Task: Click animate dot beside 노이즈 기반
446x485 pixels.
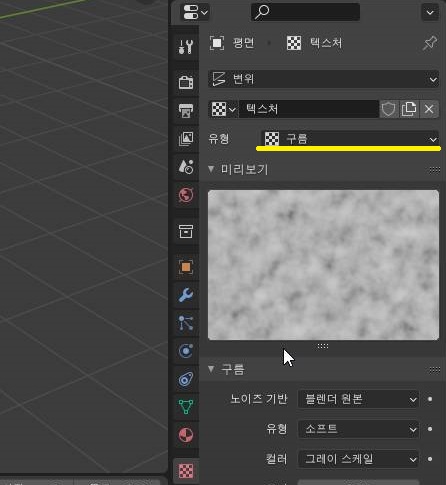Action: (x=430, y=399)
